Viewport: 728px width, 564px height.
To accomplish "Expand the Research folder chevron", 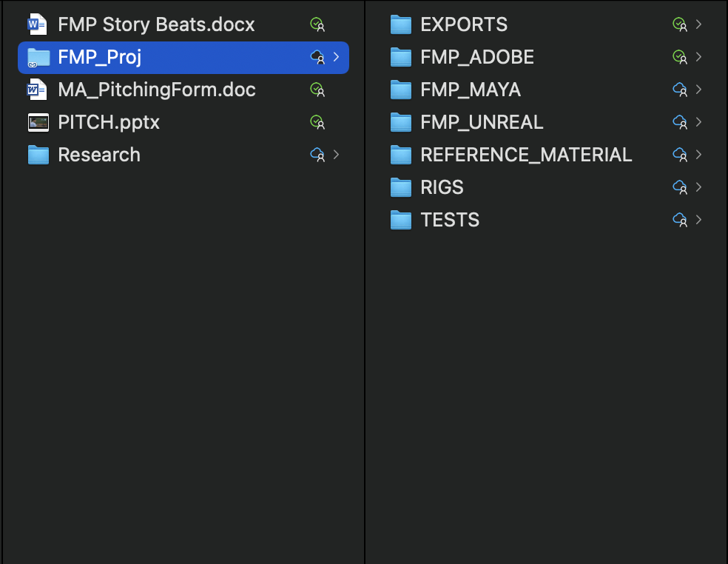I will pyautogui.click(x=336, y=155).
